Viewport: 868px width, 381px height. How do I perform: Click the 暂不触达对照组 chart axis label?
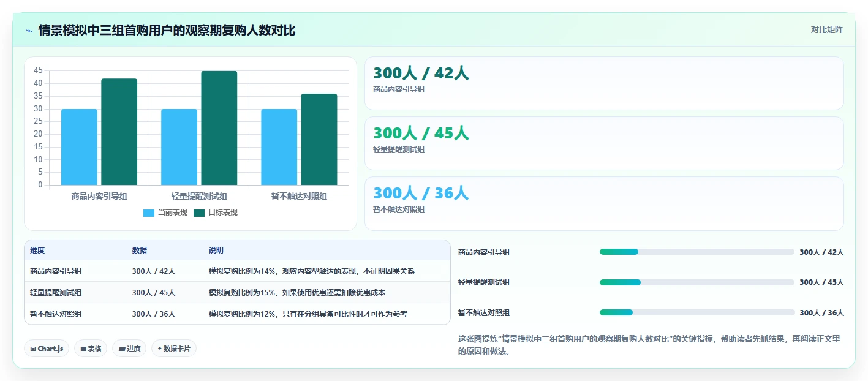[299, 196]
